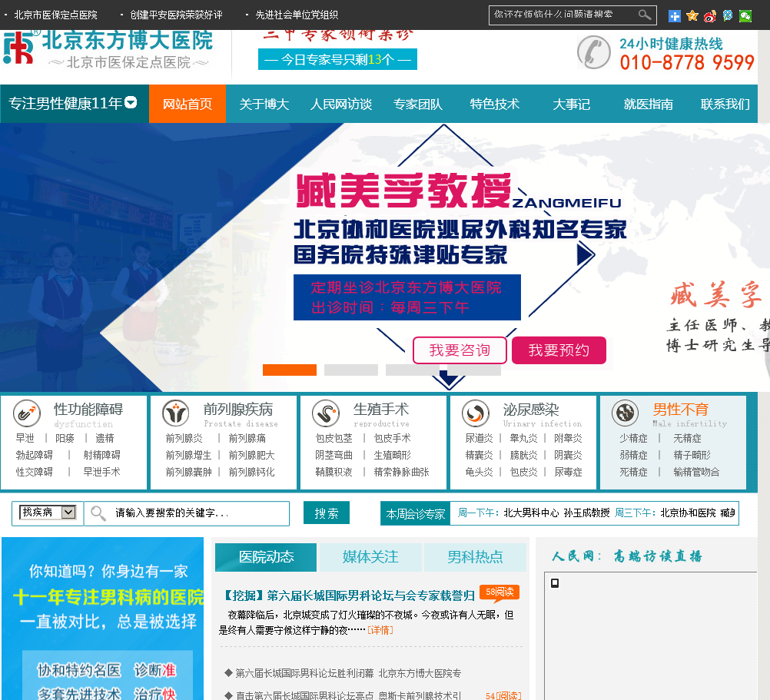This screenshot has width=770, height=700.
Task: Open 包皮手术 link
Action: [x=392, y=438]
